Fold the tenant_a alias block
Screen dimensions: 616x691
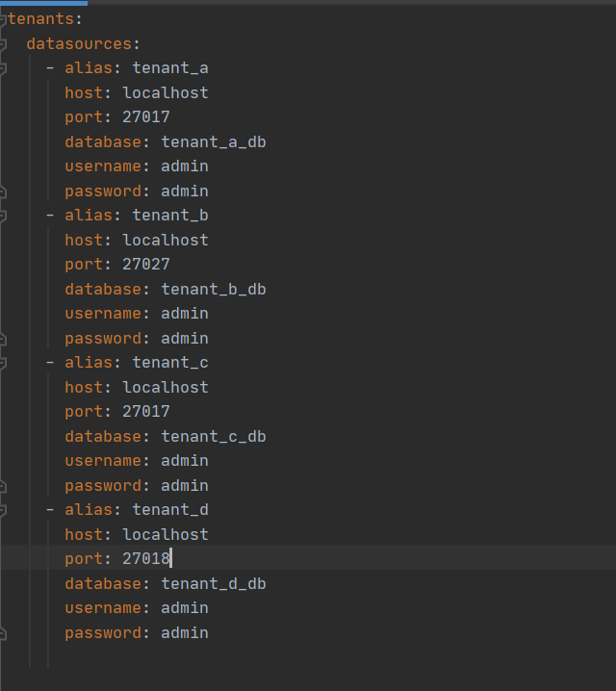(4, 68)
